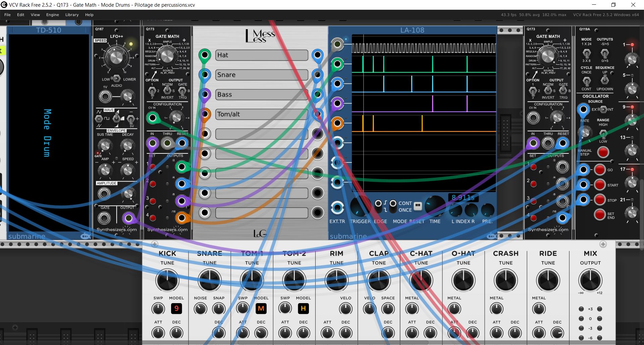Toggle the EXT/INT oscillator source switch
The width and height of the screenshot is (644, 345).
tap(603, 109)
